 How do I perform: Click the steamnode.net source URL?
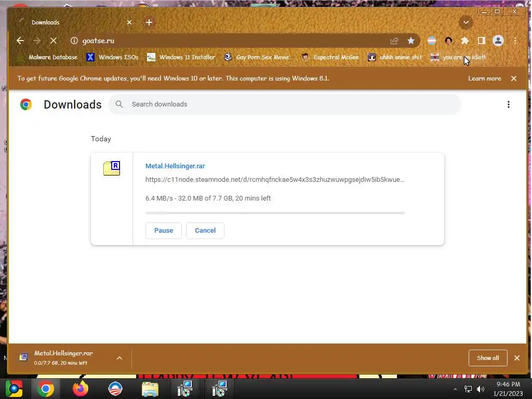[275, 179]
